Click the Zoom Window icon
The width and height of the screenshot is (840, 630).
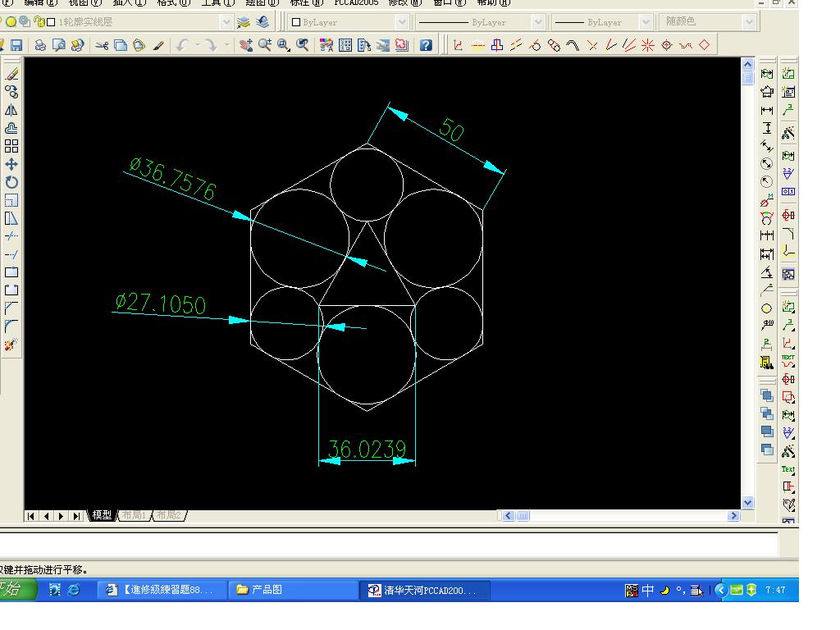[x=283, y=46]
